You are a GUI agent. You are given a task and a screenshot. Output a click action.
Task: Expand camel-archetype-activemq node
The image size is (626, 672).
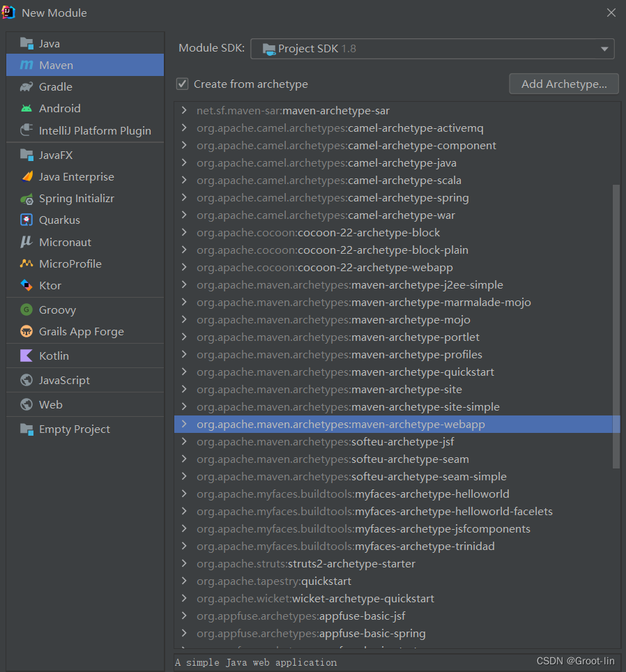[184, 128]
